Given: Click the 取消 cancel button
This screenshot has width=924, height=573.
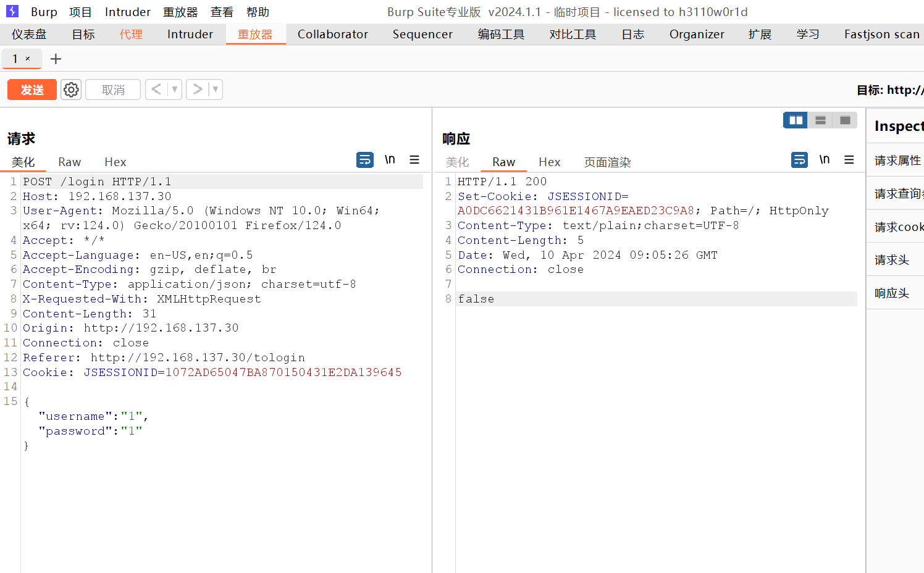Looking at the screenshot, I should coord(113,90).
